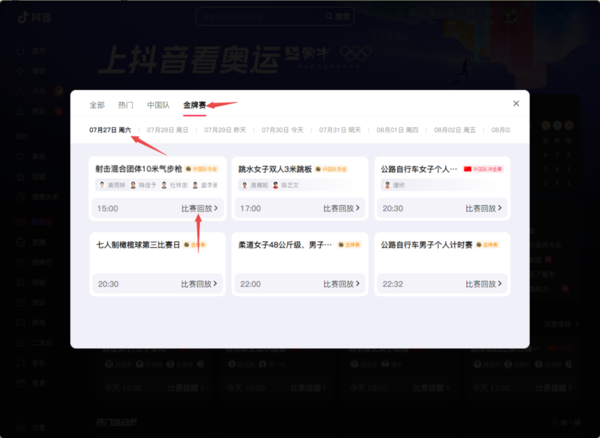This screenshot has width=600, height=438.
Task: Open 音乐 in the left sidebar
Action: (x=33, y=363)
